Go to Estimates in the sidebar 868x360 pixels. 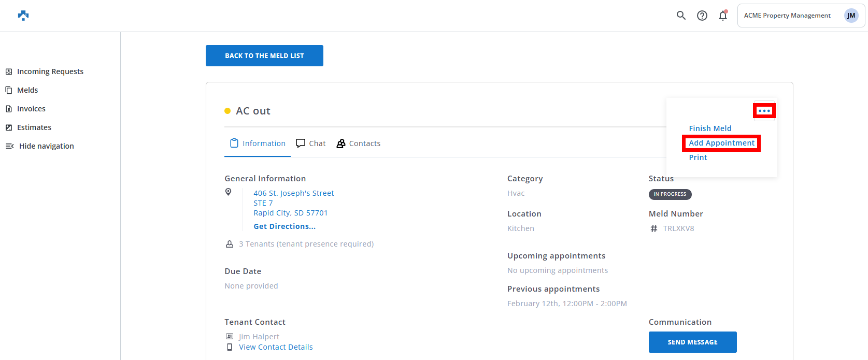pos(34,127)
